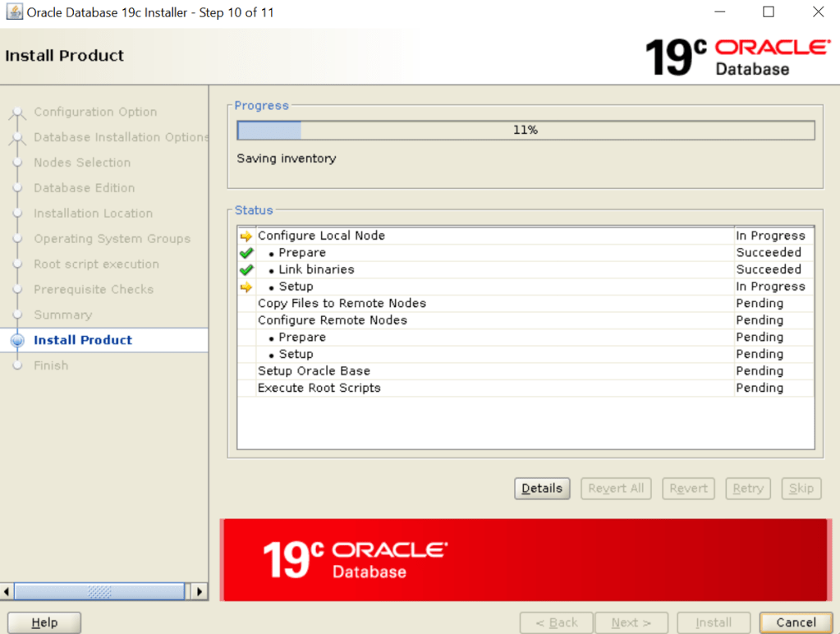Image resolution: width=840 pixels, height=634 pixels.
Task: Click the left arrow of the horizontal scrollbar
Action: point(7,590)
